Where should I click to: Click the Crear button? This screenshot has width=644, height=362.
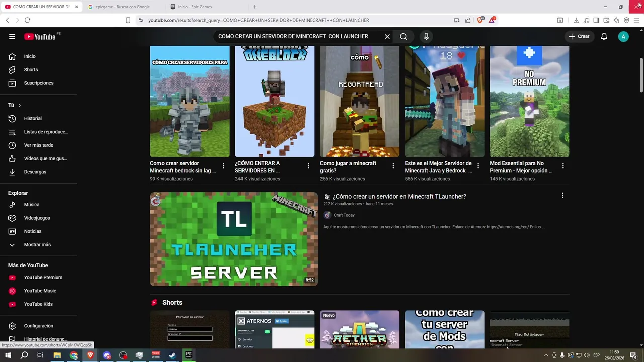[579, 36]
